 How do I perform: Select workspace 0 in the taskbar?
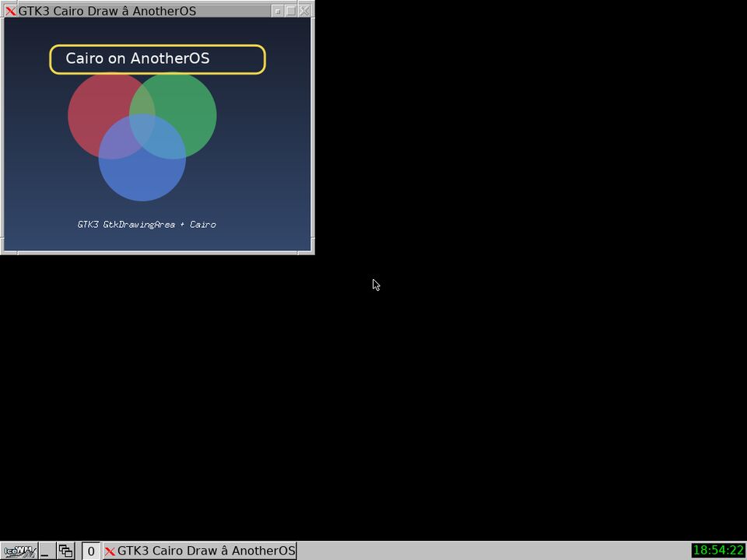pyautogui.click(x=91, y=551)
